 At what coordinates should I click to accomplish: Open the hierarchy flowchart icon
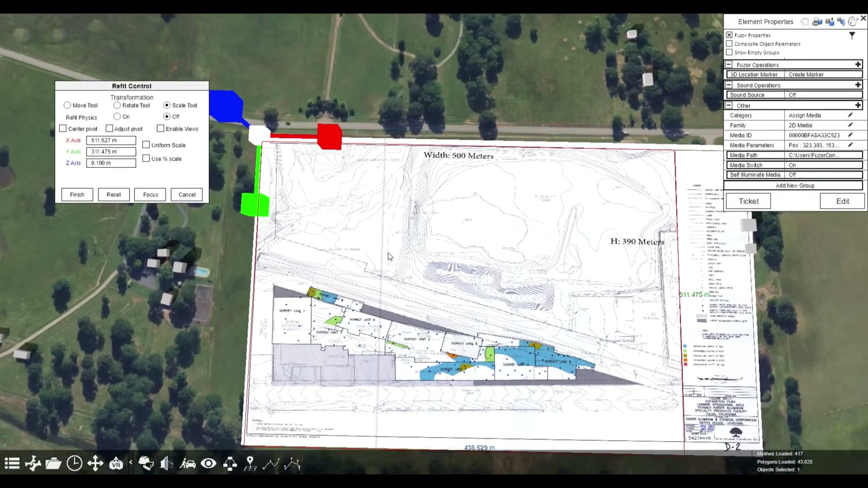coord(230,464)
